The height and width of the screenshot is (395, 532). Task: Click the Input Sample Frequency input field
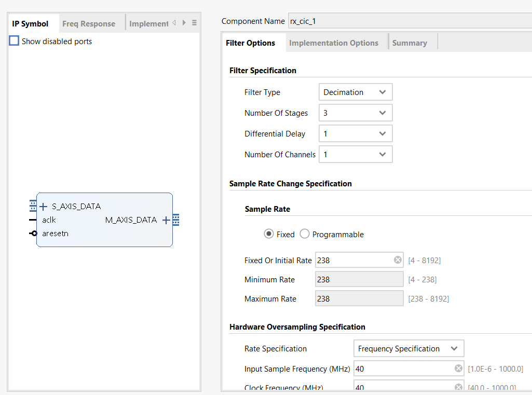pyautogui.click(x=402, y=369)
